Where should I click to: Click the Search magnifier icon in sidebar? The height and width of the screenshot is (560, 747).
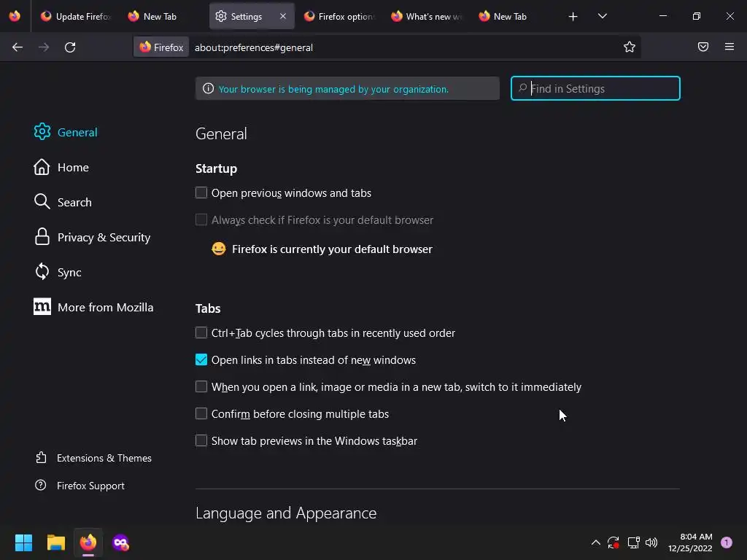point(42,201)
